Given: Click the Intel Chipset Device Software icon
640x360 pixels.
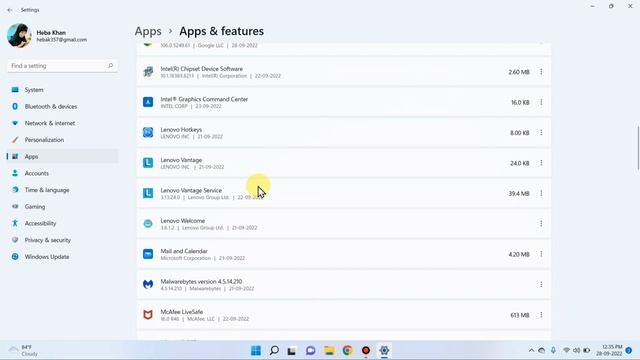Looking at the screenshot, I should (x=148, y=72).
